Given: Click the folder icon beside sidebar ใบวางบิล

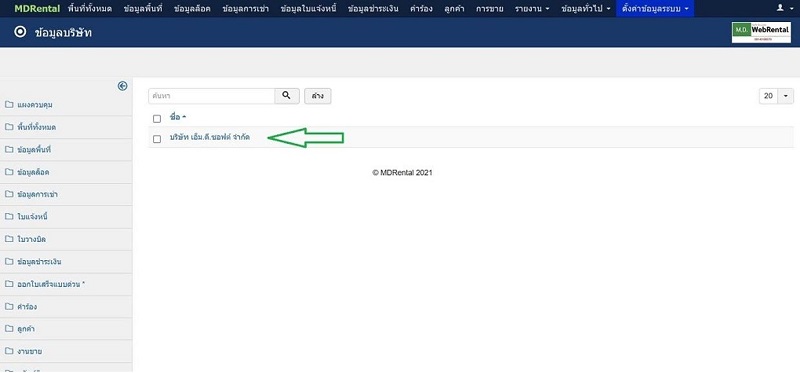Looking at the screenshot, I should [x=9, y=239].
